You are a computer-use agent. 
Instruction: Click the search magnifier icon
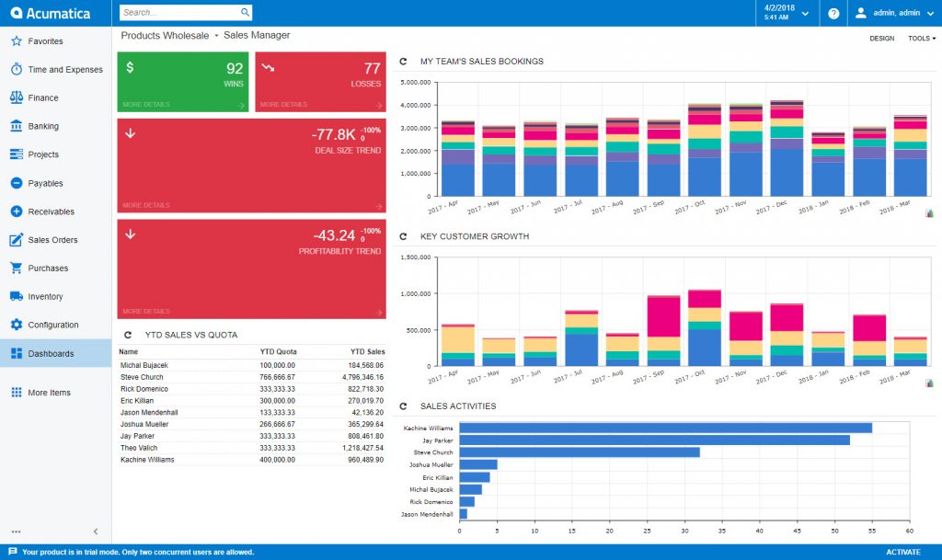click(x=245, y=13)
